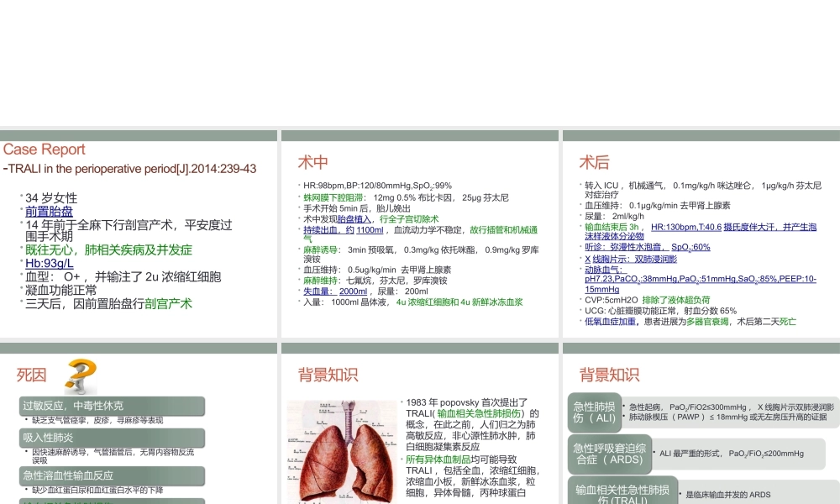840x504 pixels.
Task: Select the 术中 slide heading
Action: pyautogui.click(x=312, y=162)
